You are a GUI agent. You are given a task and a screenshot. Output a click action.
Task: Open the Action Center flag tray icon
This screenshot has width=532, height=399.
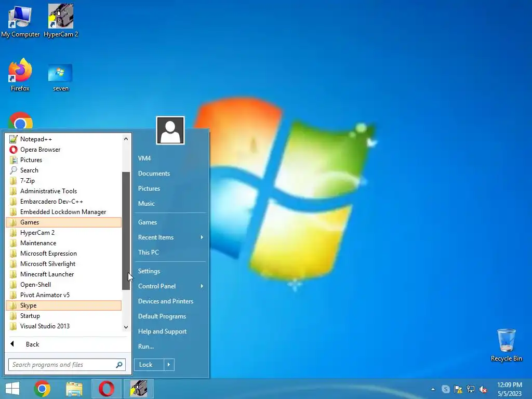(458, 389)
